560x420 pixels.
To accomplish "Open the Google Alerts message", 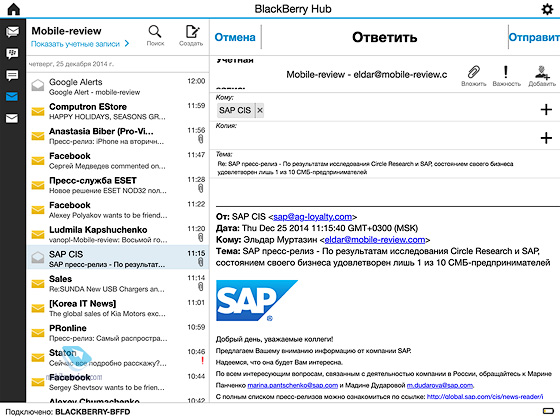I will (118, 86).
